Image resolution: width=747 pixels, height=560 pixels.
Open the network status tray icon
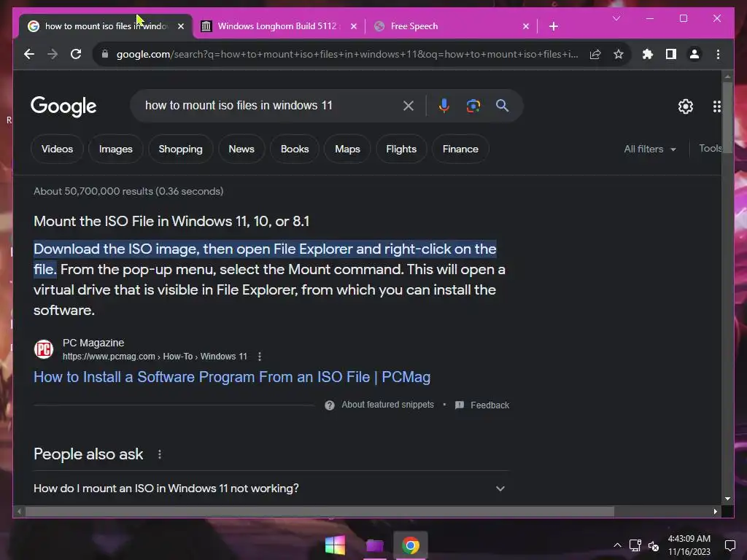tap(635, 545)
